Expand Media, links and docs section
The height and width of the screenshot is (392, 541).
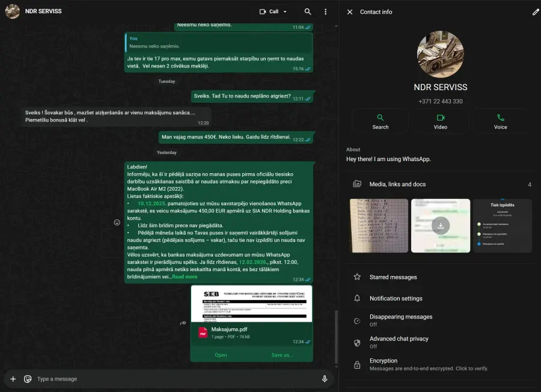439,184
